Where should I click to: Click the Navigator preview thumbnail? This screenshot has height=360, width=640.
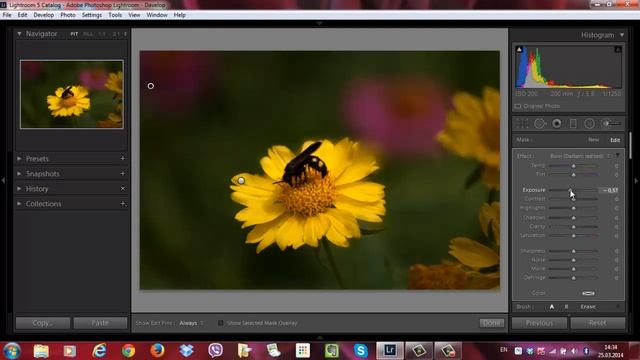click(72, 94)
